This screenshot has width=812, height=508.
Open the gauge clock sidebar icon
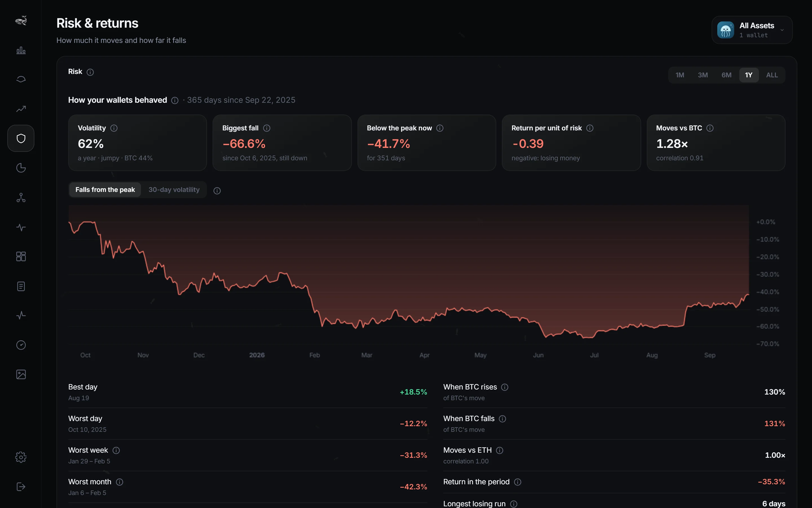(21, 345)
